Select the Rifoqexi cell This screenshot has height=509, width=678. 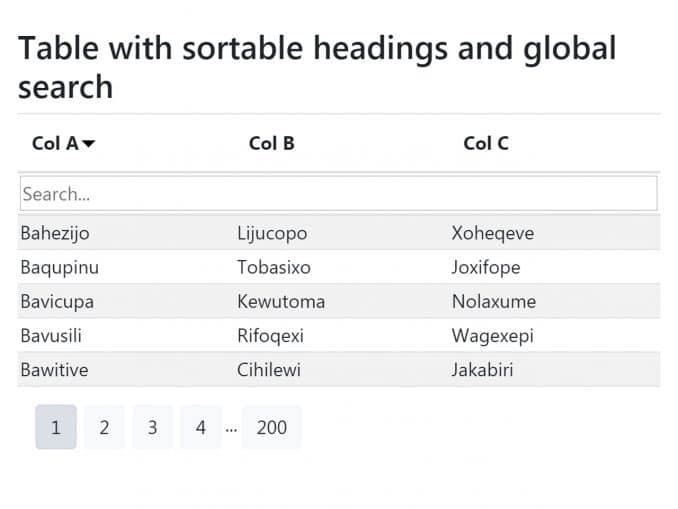pos(270,336)
